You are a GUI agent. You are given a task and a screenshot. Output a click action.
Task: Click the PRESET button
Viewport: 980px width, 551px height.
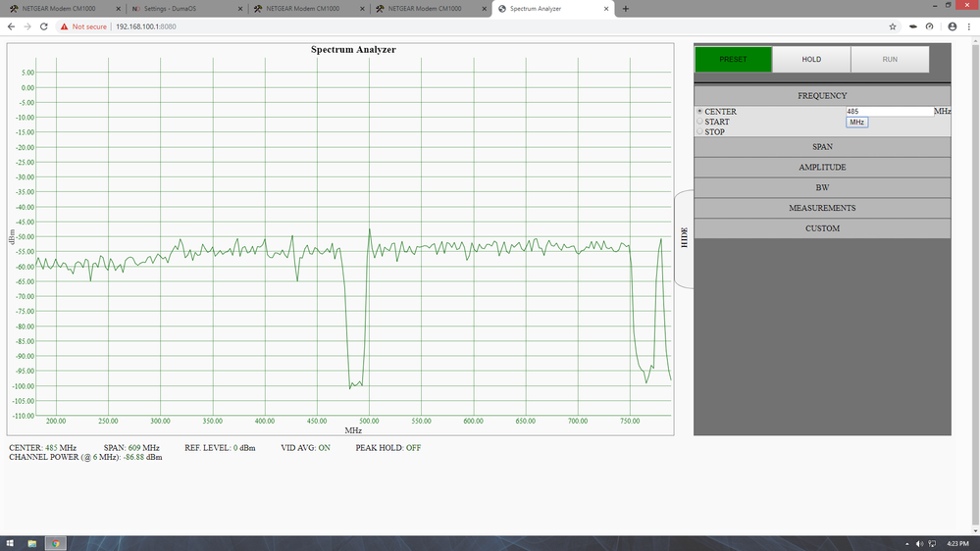[733, 60]
